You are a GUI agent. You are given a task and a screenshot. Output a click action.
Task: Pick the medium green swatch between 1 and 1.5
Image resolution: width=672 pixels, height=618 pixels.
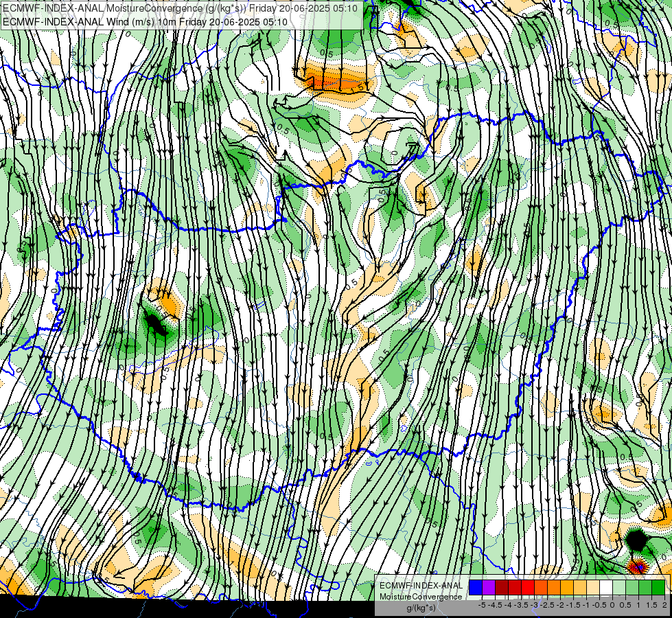click(645, 588)
